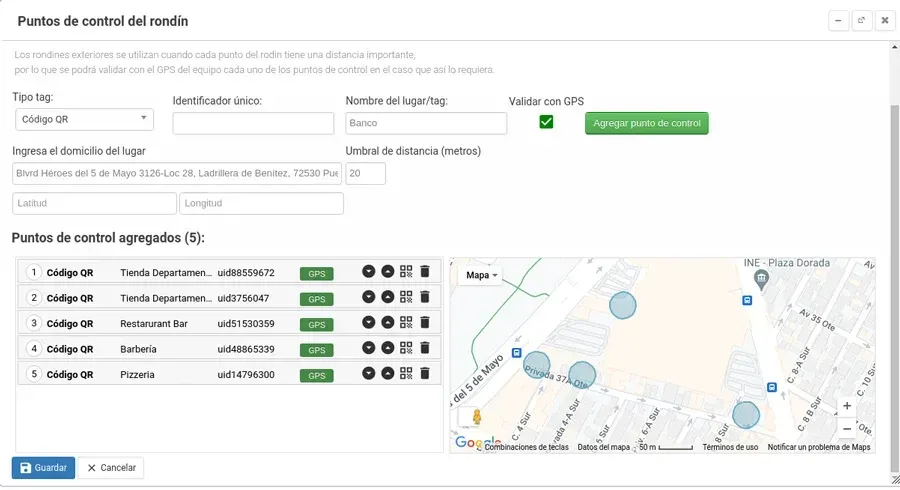The height and width of the screenshot is (490, 900).
Task: Open QR code of first control point
Action: [406, 271]
